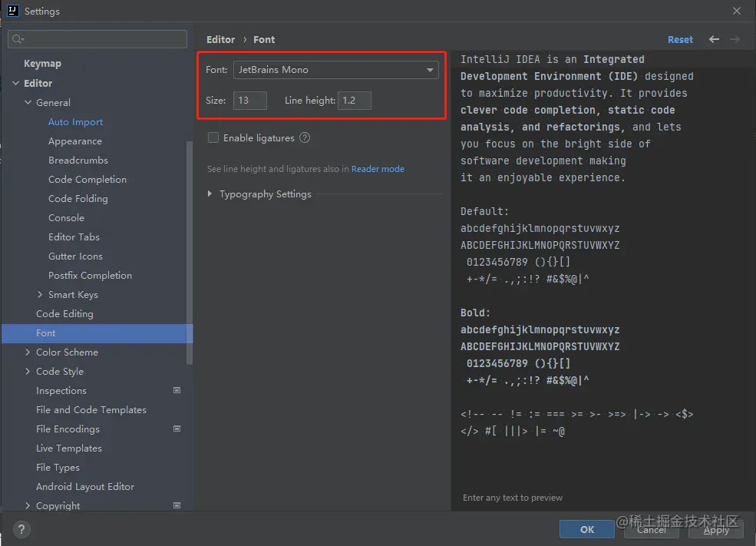Click the Size input field
Image resolution: width=756 pixels, height=546 pixels.
pyautogui.click(x=249, y=101)
